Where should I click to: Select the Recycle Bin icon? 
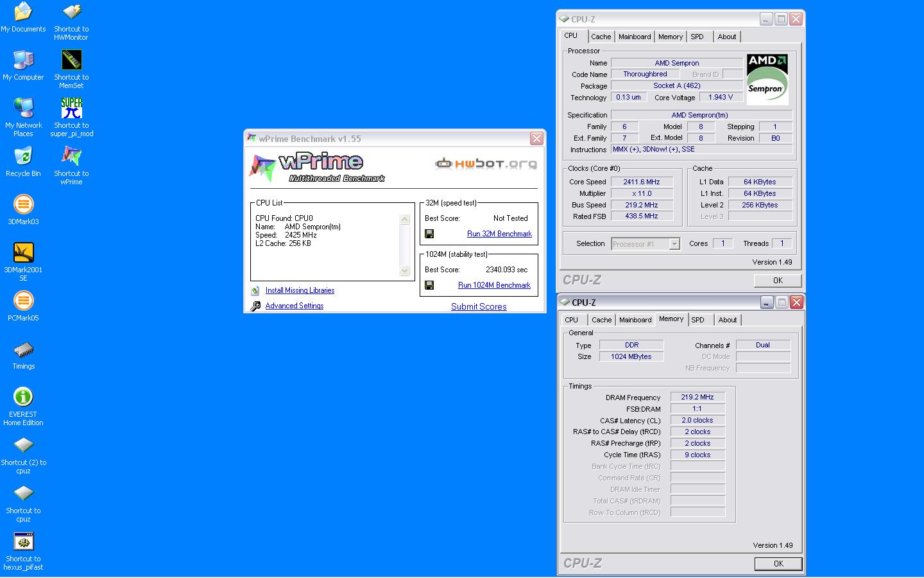point(23,162)
